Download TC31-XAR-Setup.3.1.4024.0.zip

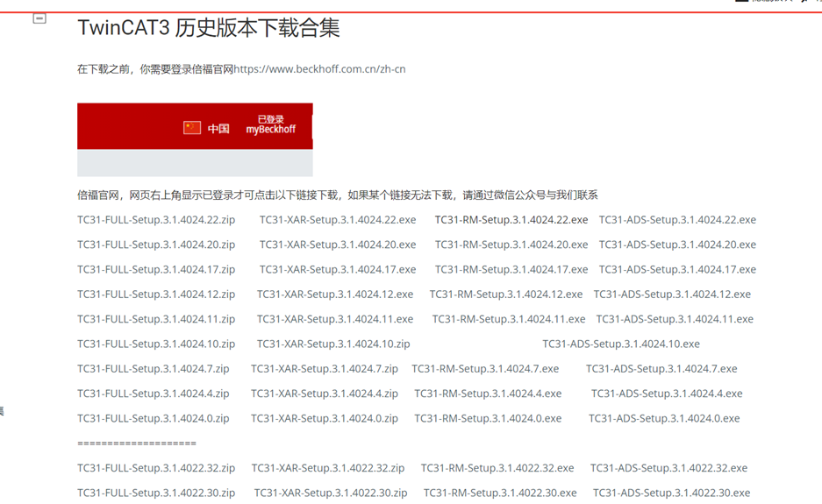pos(325,419)
